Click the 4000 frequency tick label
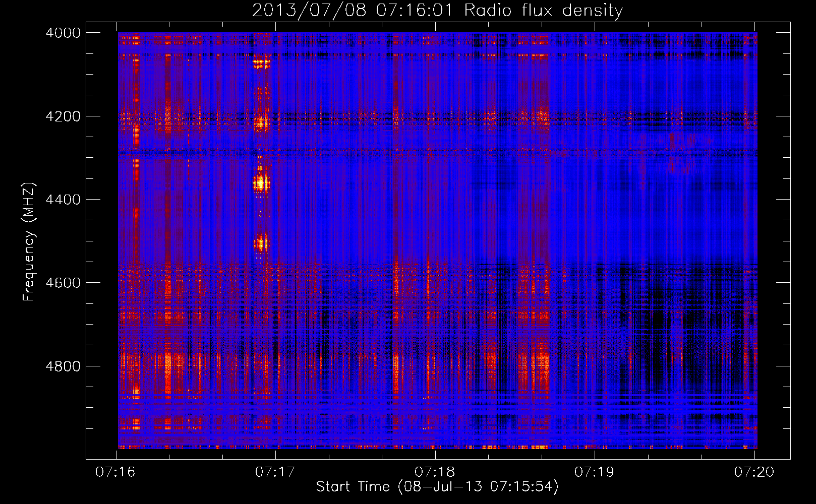The width and height of the screenshot is (816, 504). pyautogui.click(x=63, y=33)
